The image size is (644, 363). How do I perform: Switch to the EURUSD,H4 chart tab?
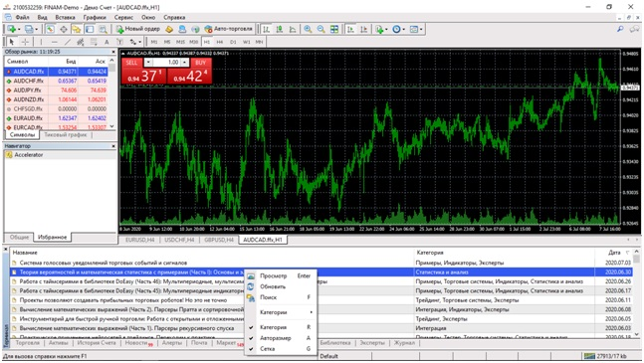point(139,240)
